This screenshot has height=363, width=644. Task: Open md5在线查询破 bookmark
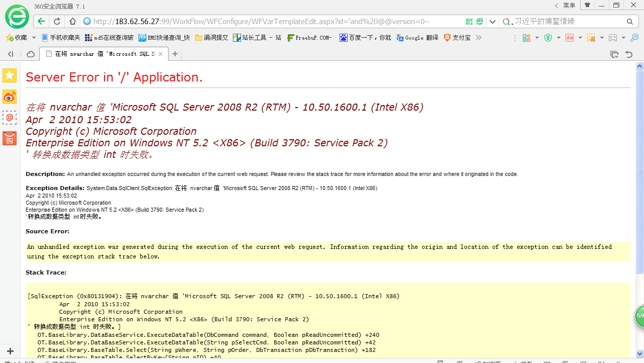point(109,38)
